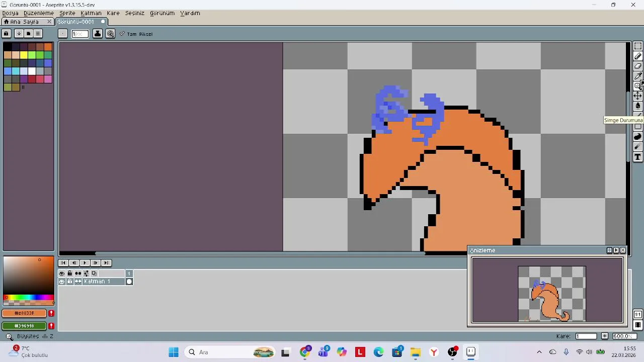Toggle visibility of all layers in header
Image resolution: width=644 pixels, height=362 pixels.
62,274
